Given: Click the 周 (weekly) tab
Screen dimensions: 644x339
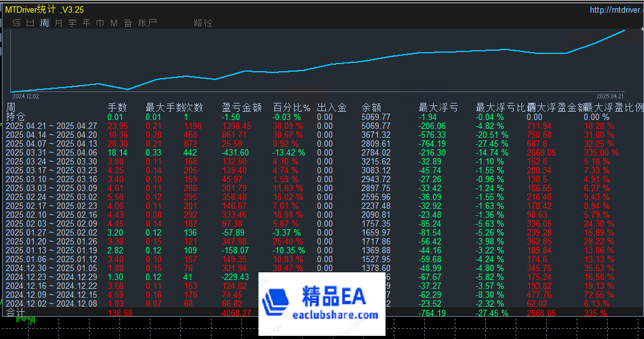Looking at the screenshot, I should pyautogui.click(x=44, y=23).
